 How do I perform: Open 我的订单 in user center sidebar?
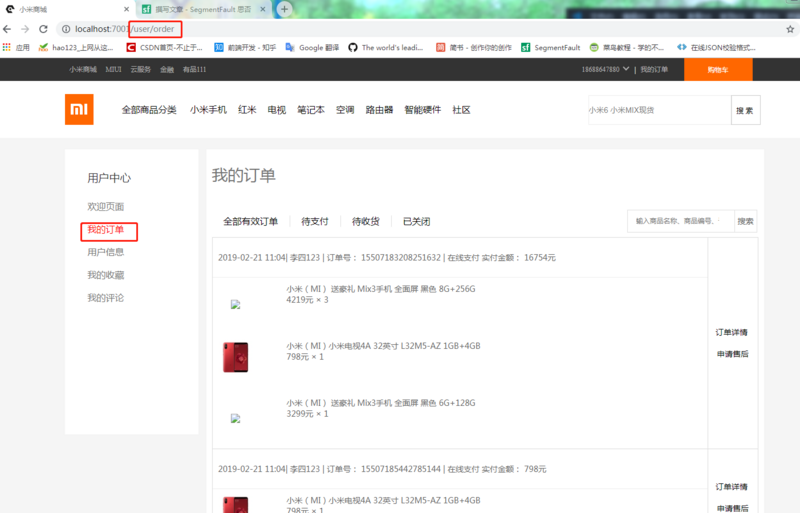(106, 229)
